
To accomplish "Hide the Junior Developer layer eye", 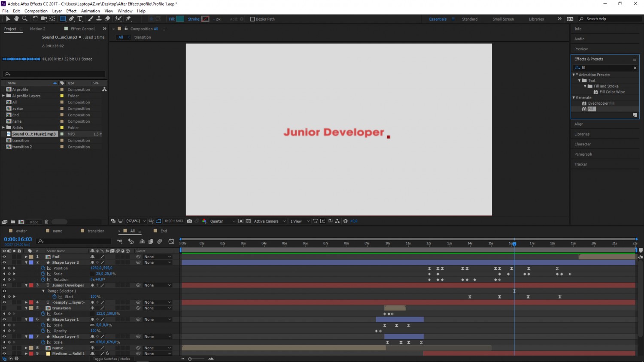I will (x=4, y=285).
